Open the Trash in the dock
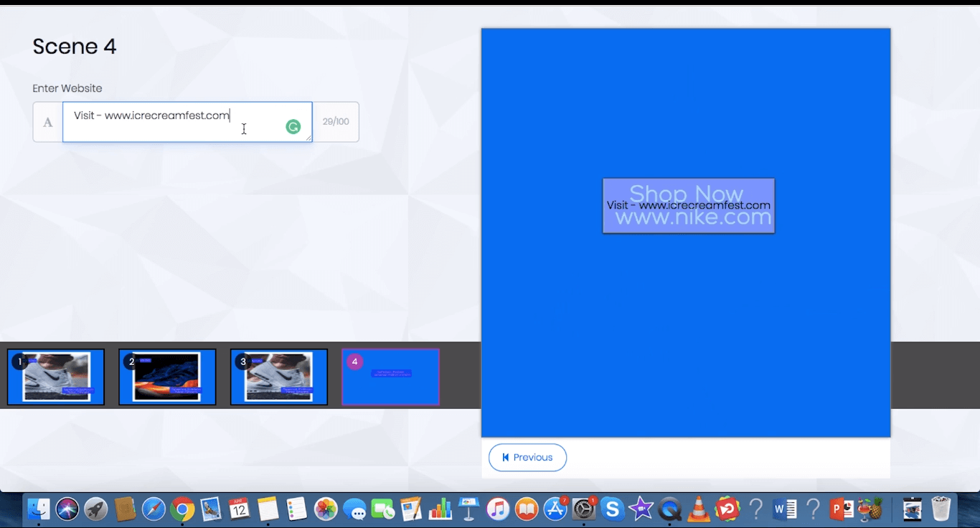This screenshot has height=528, width=980. click(941, 509)
